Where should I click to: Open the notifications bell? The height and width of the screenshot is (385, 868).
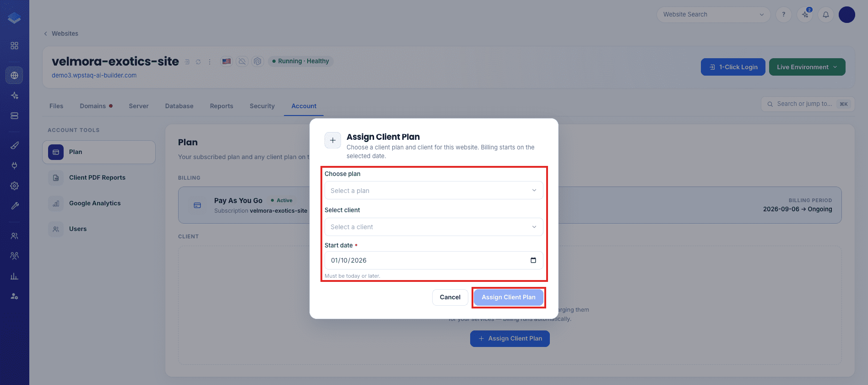click(826, 15)
